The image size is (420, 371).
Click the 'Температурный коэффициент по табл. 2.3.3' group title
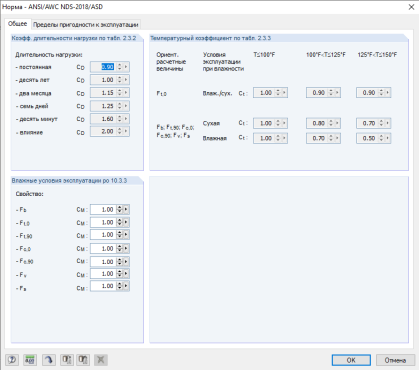210,38
